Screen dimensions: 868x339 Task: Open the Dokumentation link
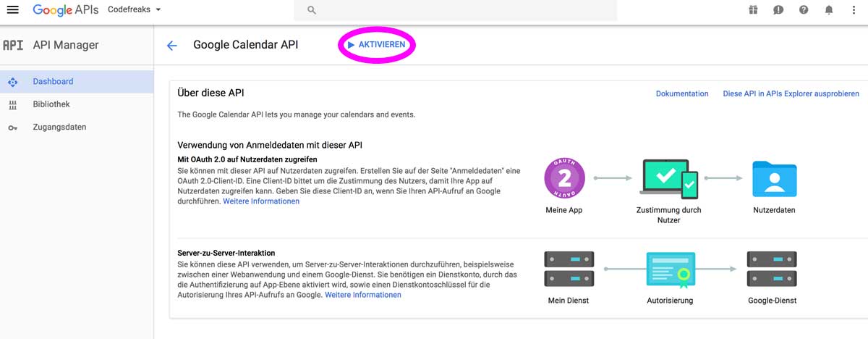point(682,93)
